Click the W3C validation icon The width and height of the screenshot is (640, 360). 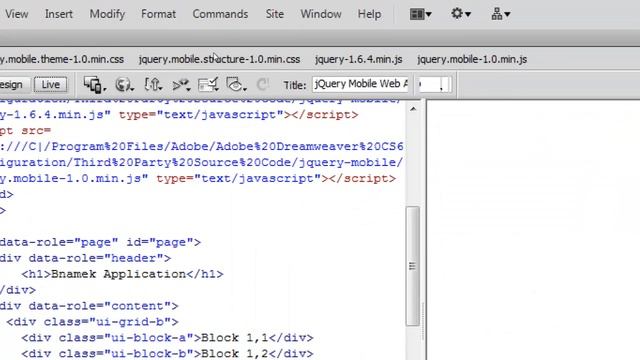tap(181, 84)
